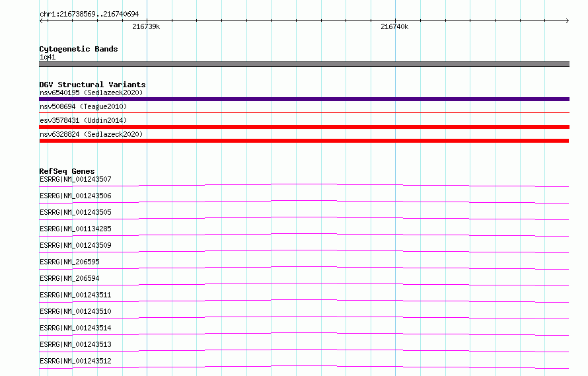Open the esv3578431 (Uddin2014) variant label
The width and height of the screenshot is (588, 376).
(x=83, y=120)
